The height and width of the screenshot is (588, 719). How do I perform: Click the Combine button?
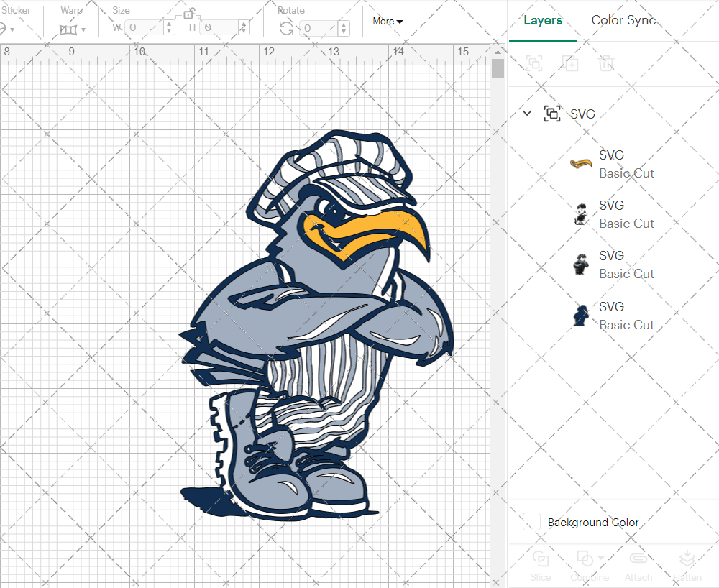(590, 566)
